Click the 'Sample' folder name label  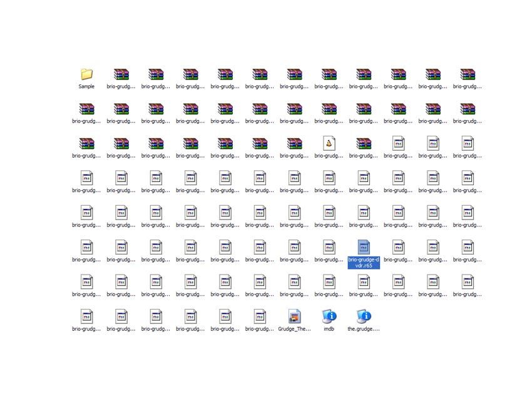tap(86, 86)
